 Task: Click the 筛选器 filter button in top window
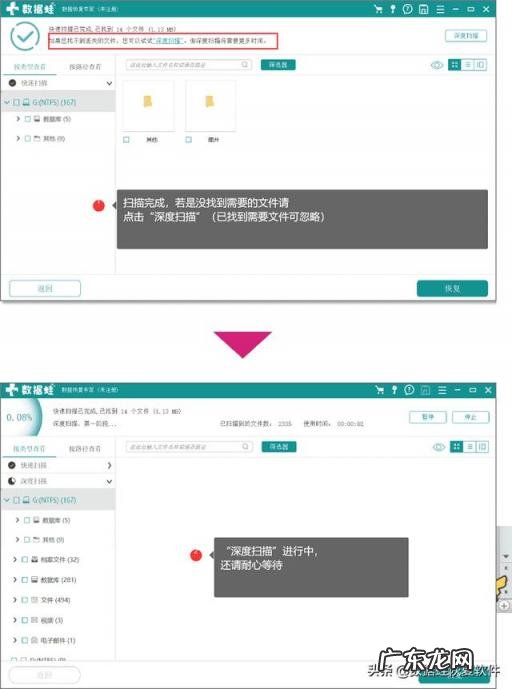point(278,65)
